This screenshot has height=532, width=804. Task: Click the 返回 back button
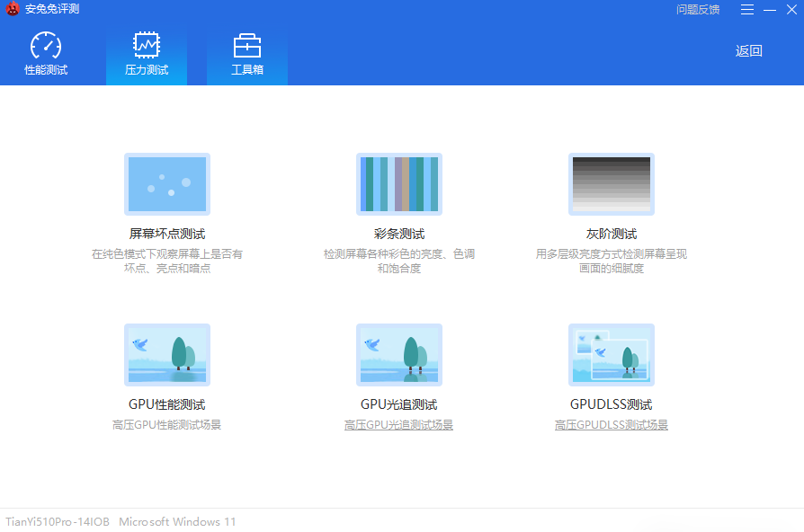point(748,52)
